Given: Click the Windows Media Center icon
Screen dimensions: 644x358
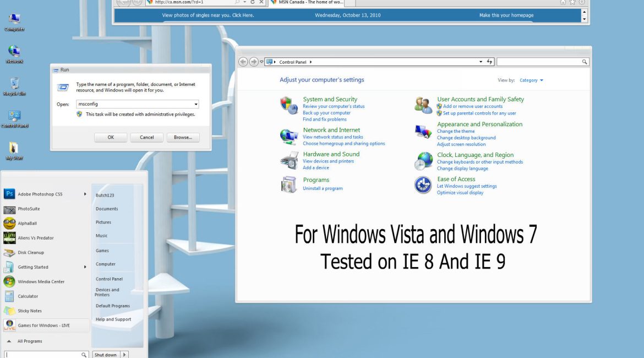Looking at the screenshot, I should (x=9, y=281).
